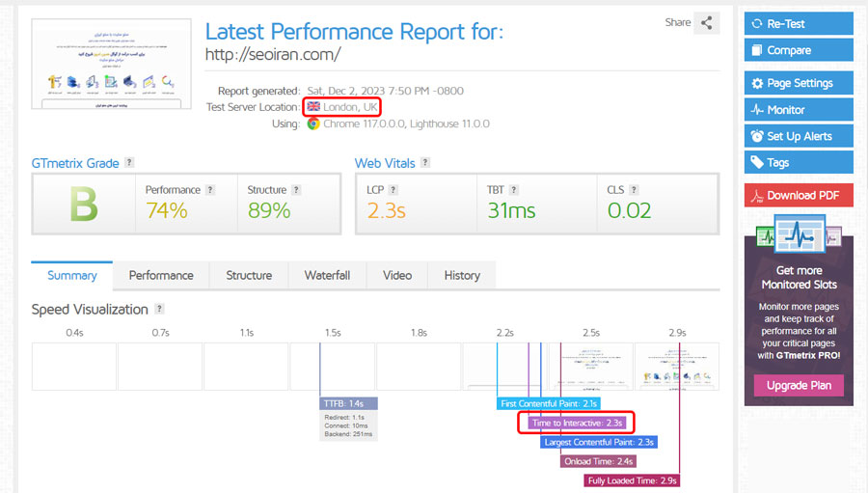This screenshot has height=493, width=868.
Task: Click the 74% performance score
Action: pos(167,210)
